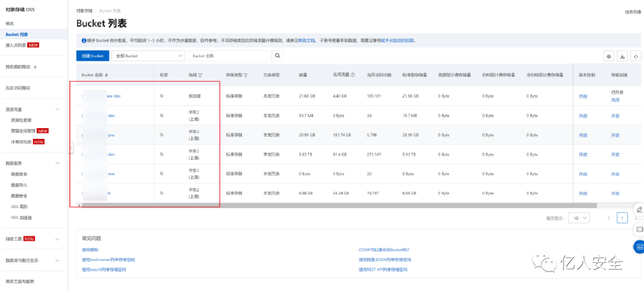Open the floating edit pencil icon at right edge
Image resolution: width=644 pixels, height=291 pixels.
(639, 209)
